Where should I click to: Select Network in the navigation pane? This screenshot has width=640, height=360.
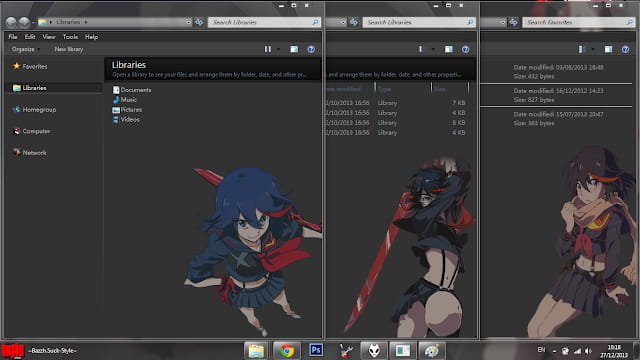click(x=29, y=153)
